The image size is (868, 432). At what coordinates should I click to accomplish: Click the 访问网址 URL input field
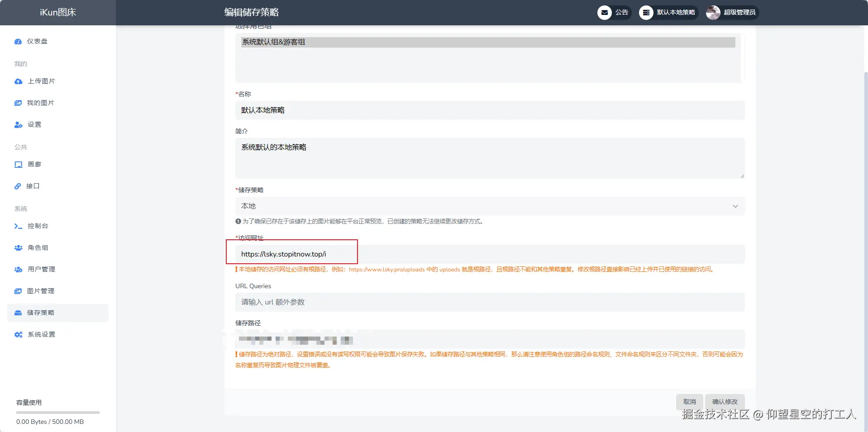[490, 254]
